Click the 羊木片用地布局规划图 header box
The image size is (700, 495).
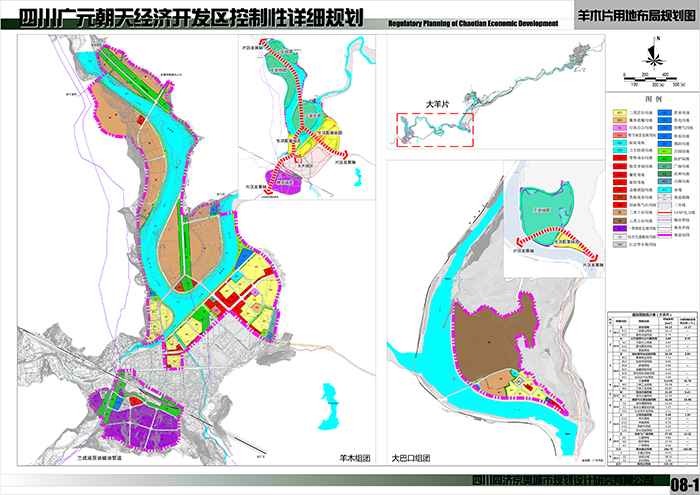(x=637, y=16)
